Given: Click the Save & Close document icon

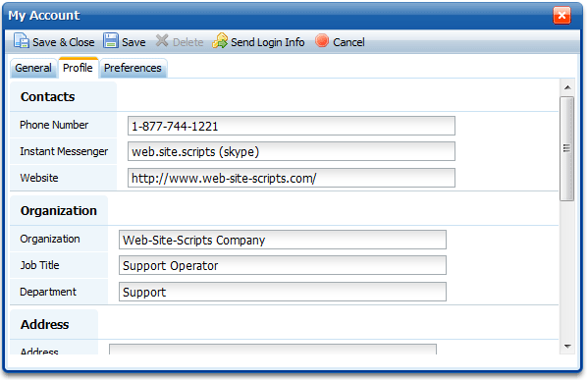Looking at the screenshot, I should coord(21,41).
